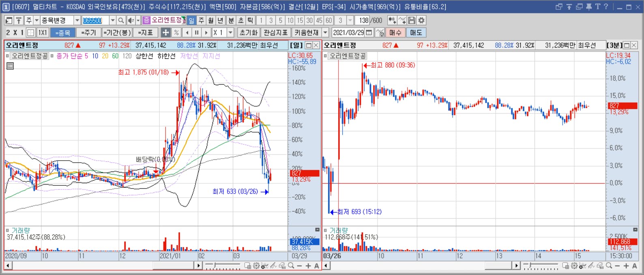This screenshot has height=275, width=644.
Task: Search for a stock with the magnifier icon
Action: (x=121, y=20)
